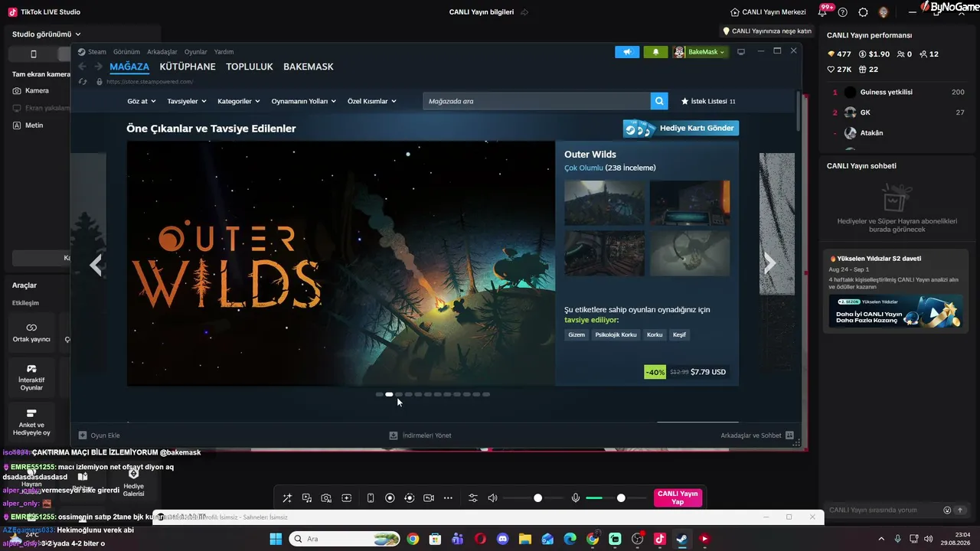
Task: Add a Kamera source
Action: coord(31,90)
